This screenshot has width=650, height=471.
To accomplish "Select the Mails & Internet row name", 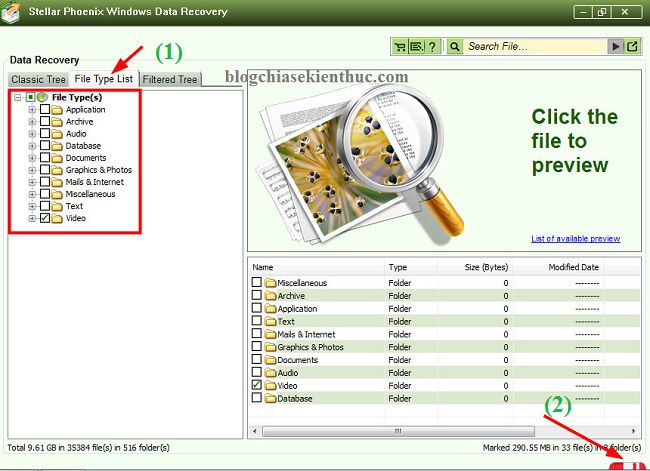I will [x=306, y=334].
